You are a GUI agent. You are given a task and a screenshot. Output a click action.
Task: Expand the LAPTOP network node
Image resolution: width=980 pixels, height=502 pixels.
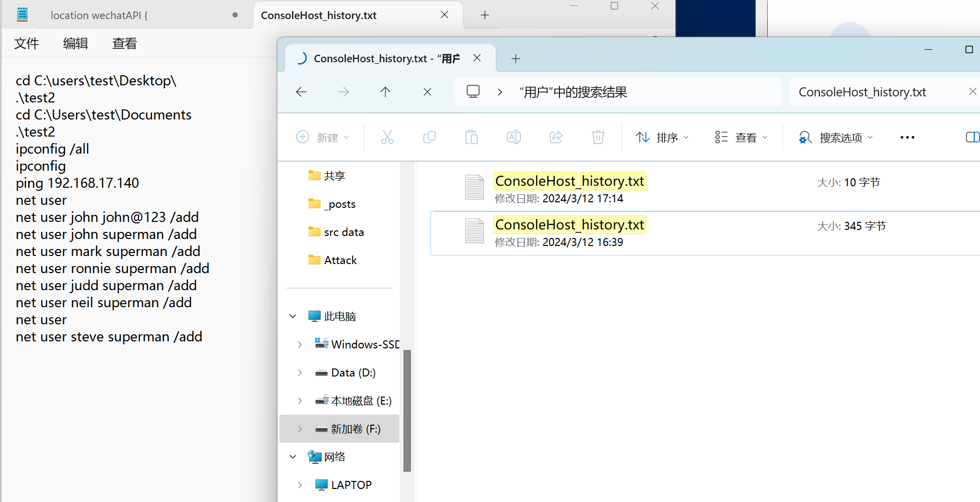pos(300,485)
